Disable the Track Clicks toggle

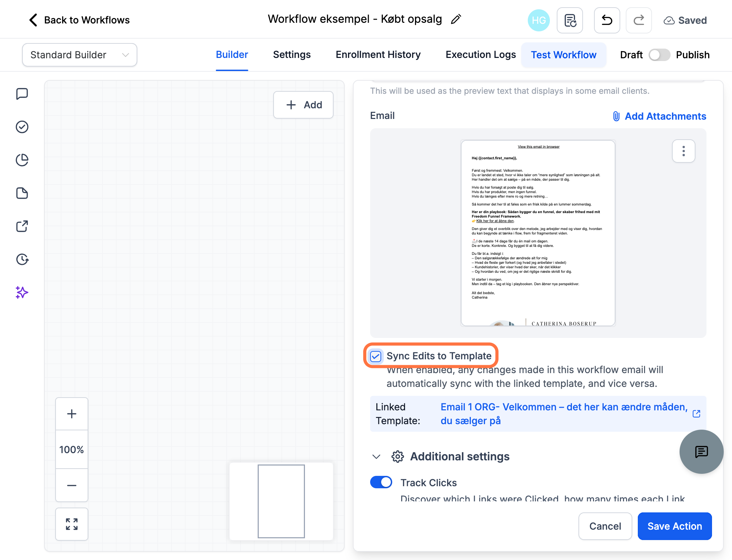[381, 482]
